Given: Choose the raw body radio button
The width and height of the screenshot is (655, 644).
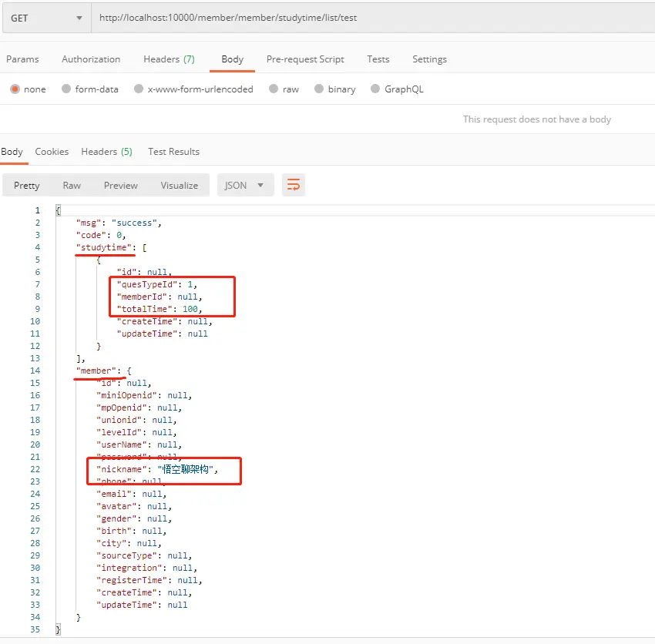Looking at the screenshot, I should pyautogui.click(x=274, y=89).
